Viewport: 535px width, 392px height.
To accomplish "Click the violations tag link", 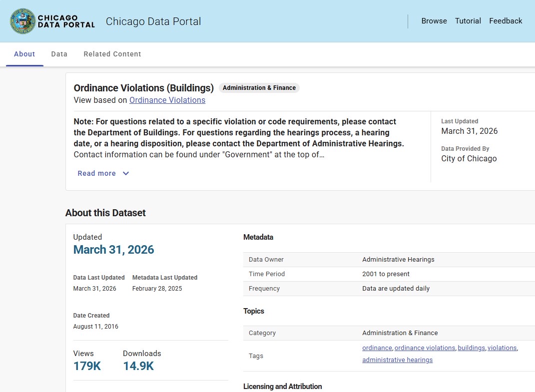I will [502, 348].
